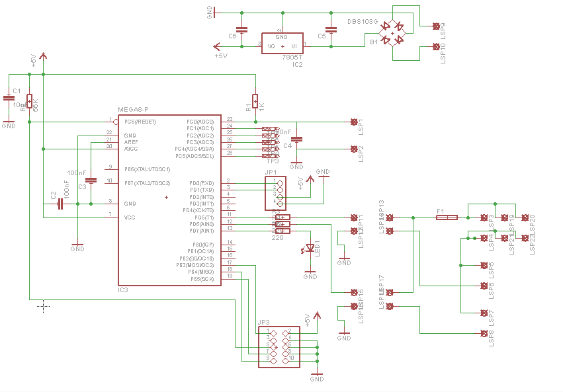Click the PB0(ICP) pin label
This screenshot has height=392, width=563.
203,245
